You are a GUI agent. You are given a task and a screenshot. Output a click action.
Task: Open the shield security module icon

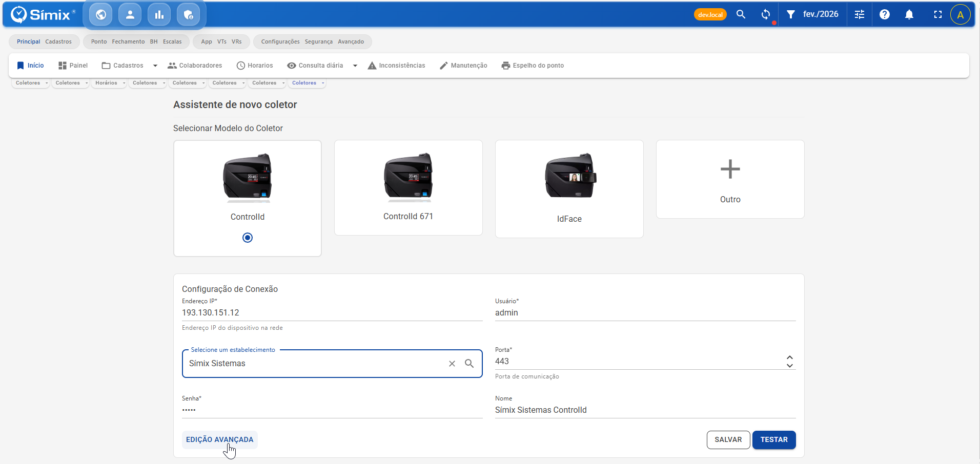coord(189,14)
